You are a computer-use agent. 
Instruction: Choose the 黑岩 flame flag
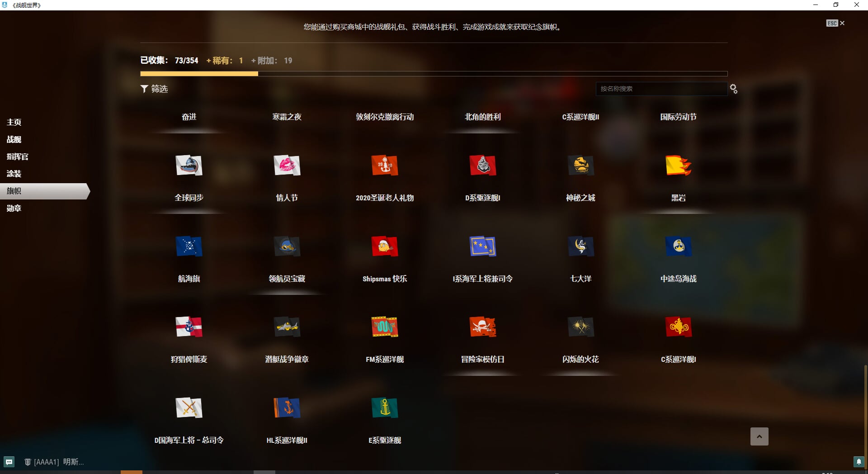[x=678, y=166]
